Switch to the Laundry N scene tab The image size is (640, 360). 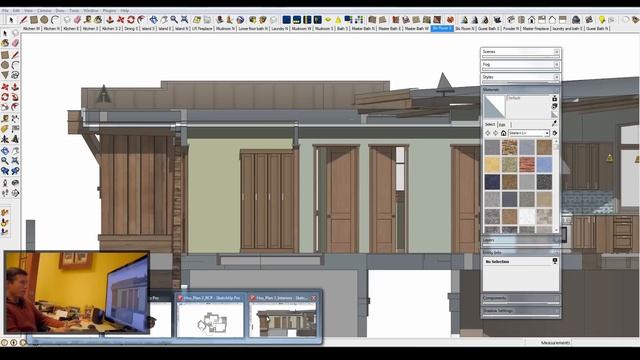click(280, 29)
